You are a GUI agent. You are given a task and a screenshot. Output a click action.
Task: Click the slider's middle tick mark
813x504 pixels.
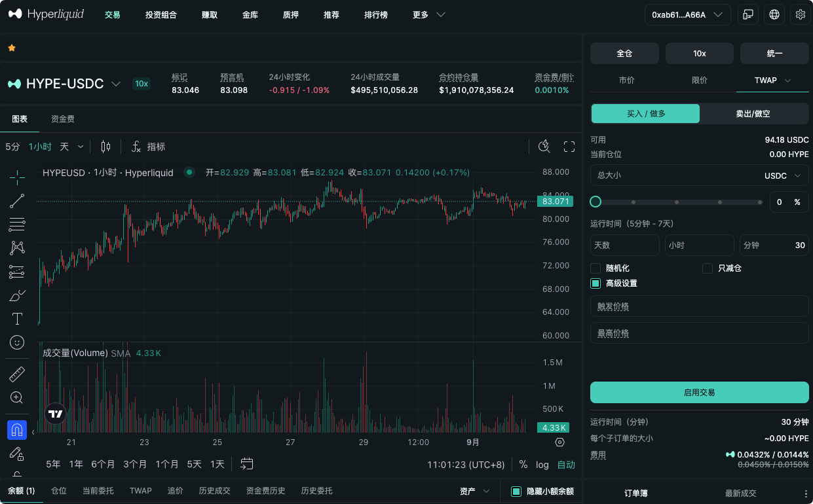click(678, 202)
